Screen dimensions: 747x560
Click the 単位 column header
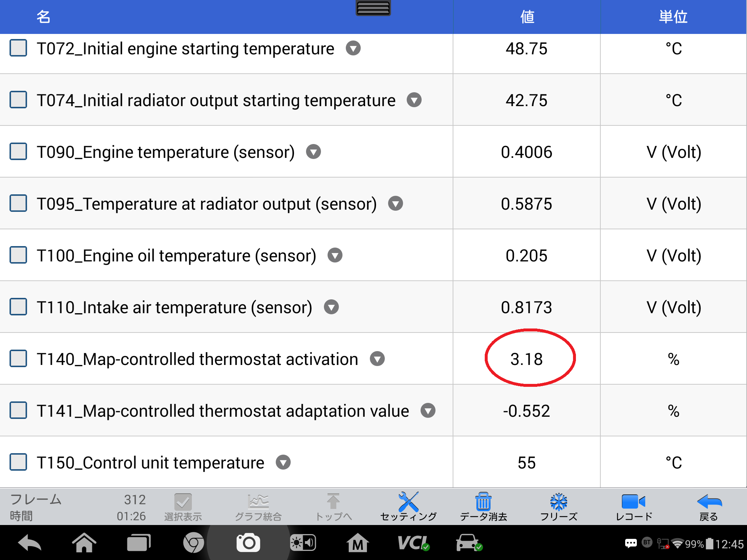[673, 17]
